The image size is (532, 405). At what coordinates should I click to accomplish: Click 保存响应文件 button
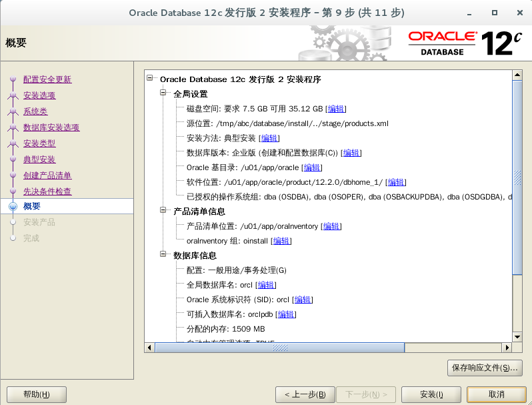point(485,368)
